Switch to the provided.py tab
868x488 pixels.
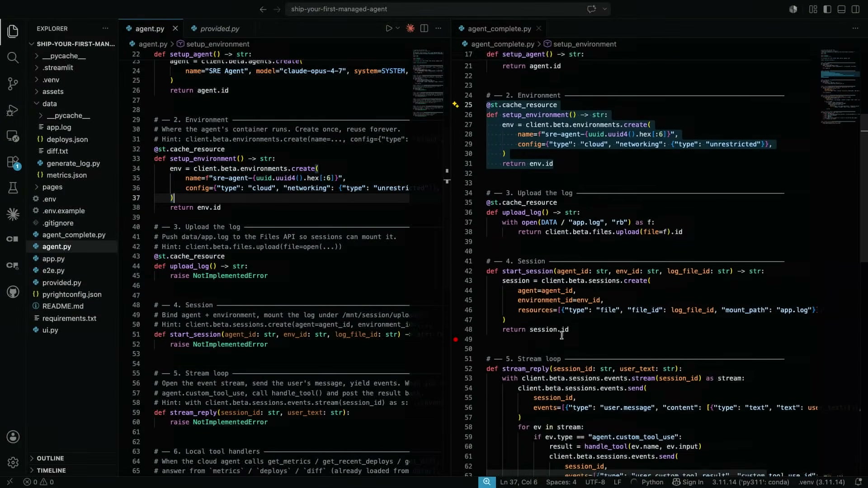(x=220, y=28)
